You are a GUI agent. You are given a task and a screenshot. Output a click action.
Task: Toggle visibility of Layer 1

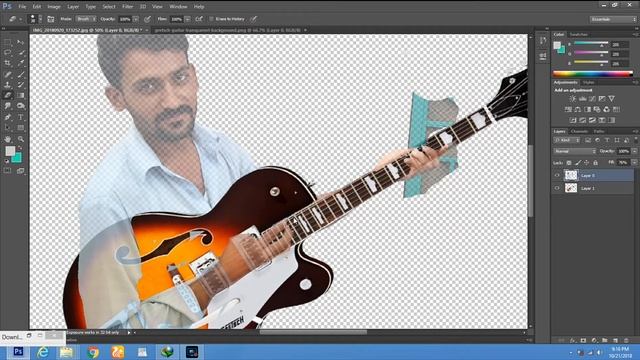coord(557,188)
